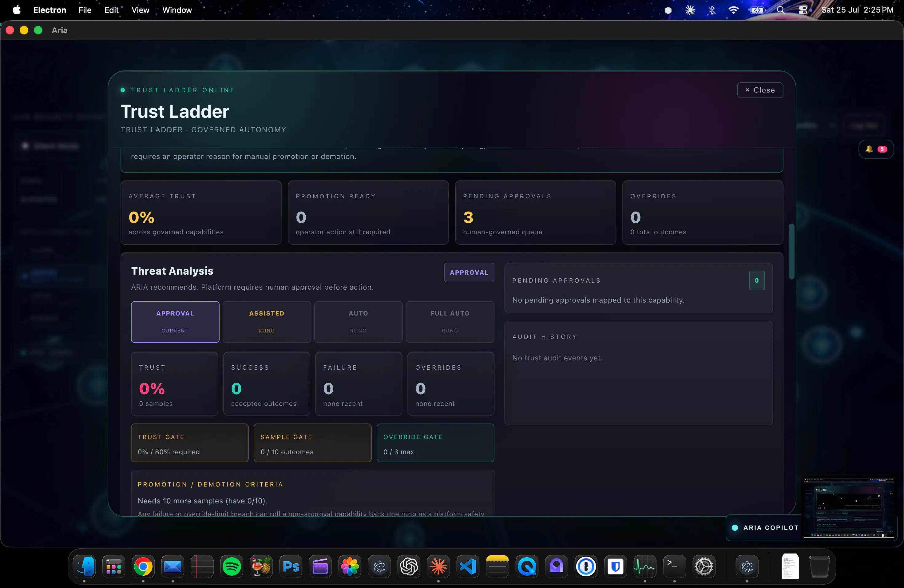Open the Edit menu
The width and height of the screenshot is (904, 588).
pyautogui.click(x=111, y=10)
